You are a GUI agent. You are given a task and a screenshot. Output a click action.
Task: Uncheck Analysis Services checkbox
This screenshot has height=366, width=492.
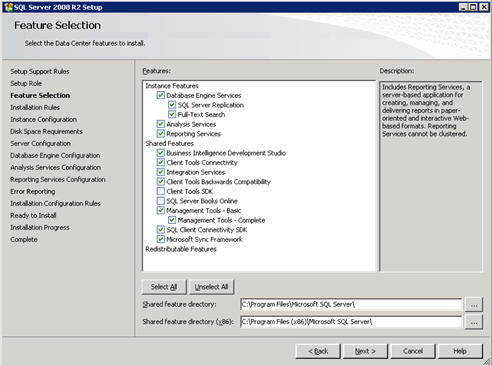(x=161, y=124)
